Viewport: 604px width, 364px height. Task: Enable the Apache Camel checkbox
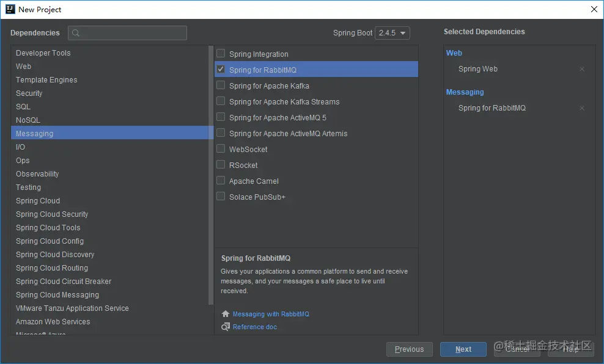click(221, 180)
